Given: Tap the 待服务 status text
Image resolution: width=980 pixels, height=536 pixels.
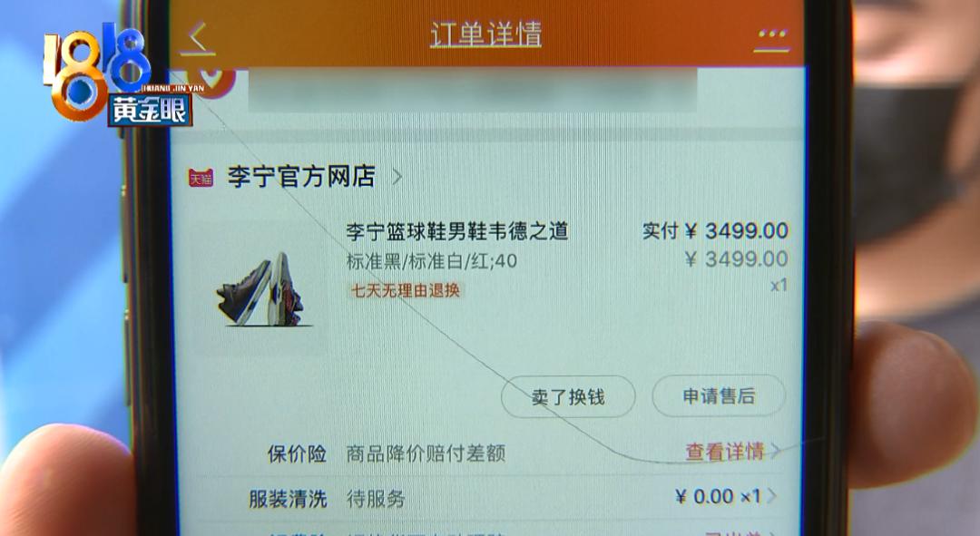Looking at the screenshot, I should point(376,499).
